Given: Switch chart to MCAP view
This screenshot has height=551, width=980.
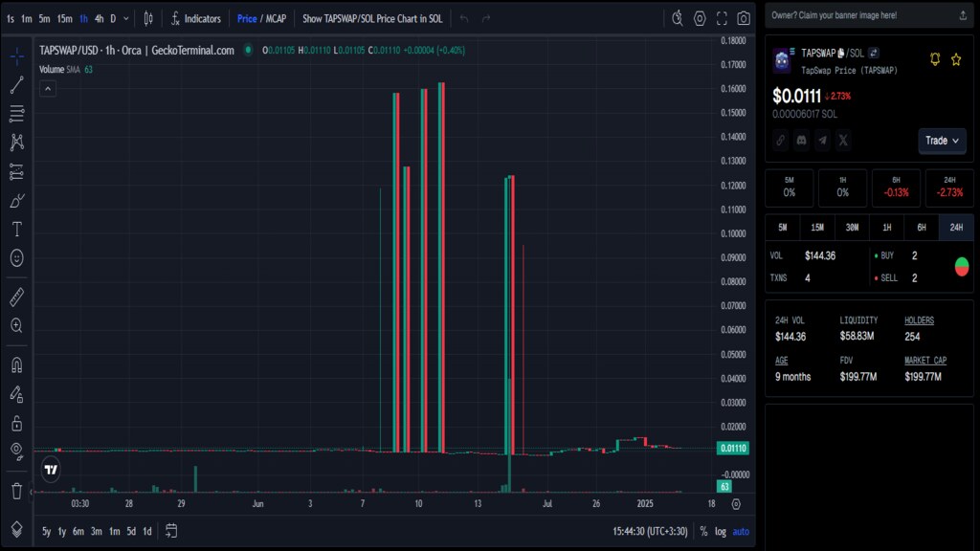Looking at the screenshot, I should [x=277, y=19].
